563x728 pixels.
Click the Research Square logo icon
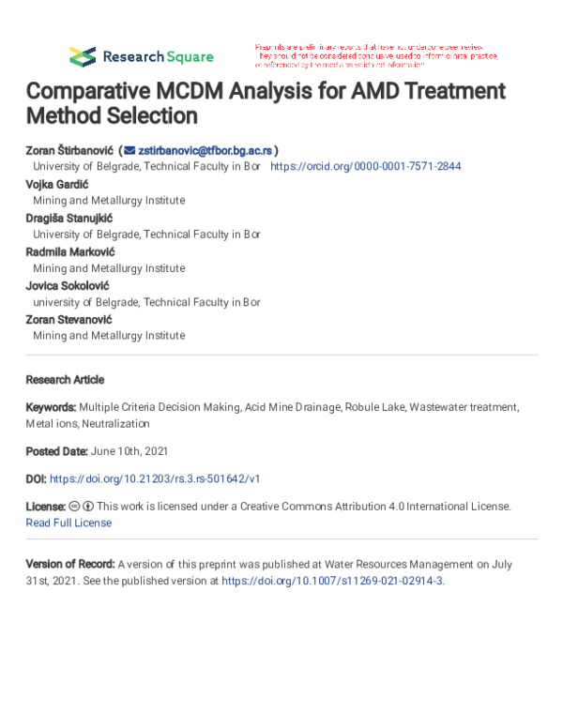tap(83, 56)
